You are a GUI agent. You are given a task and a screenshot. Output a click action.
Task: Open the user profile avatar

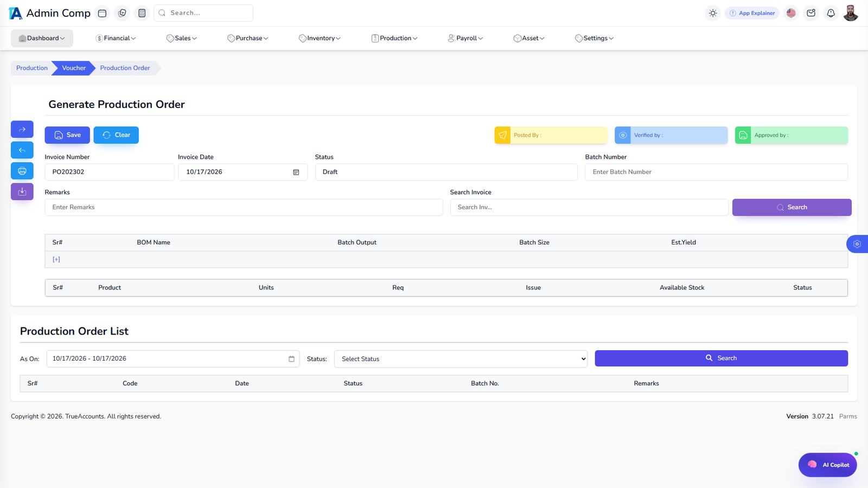851,13
